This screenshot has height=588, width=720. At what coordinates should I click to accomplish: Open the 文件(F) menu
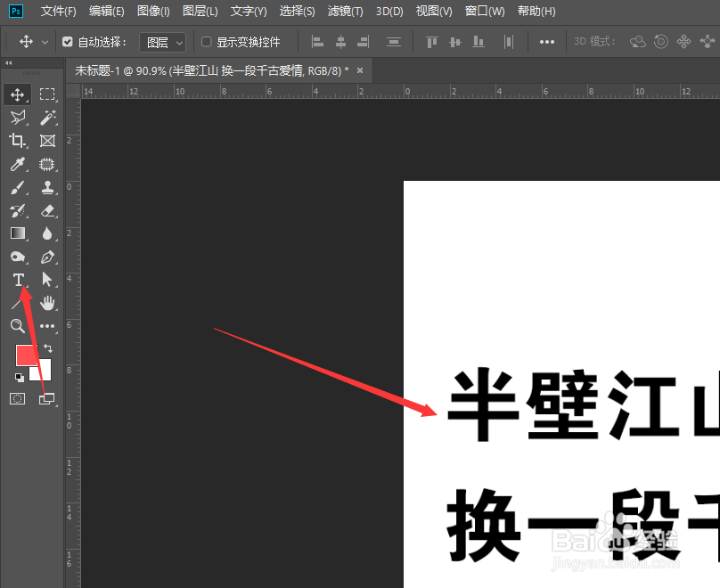pyautogui.click(x=58, y=11)
